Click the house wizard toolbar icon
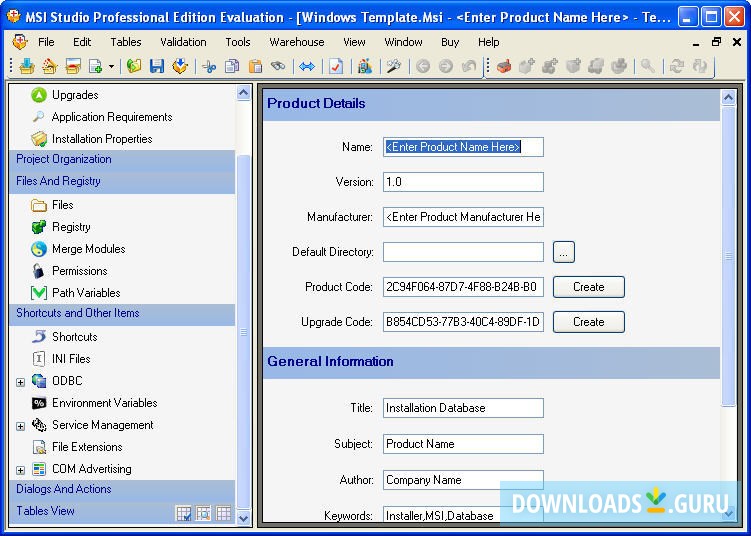The image size is (751, 536). (x=49, y=66)
